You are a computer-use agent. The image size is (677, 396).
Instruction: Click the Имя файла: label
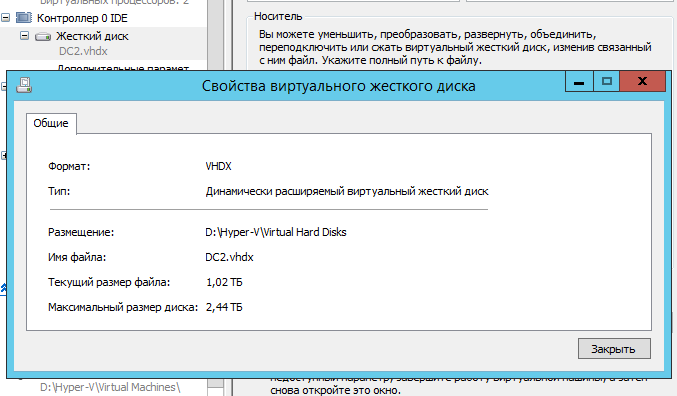tap(77, 257)
